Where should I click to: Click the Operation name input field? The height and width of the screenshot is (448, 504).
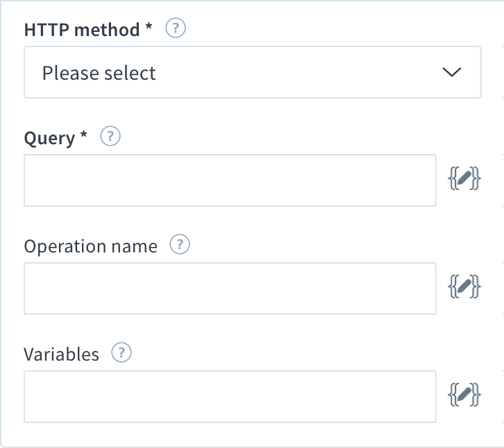pyautogui.click(x=230, y=288)
